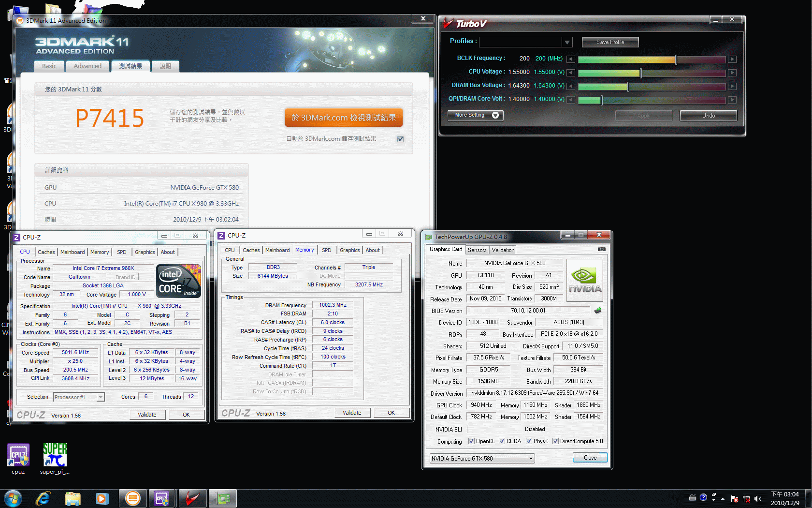Open Windows Media Player from taskbar
The image size is (812, 508).
[102, 498]
